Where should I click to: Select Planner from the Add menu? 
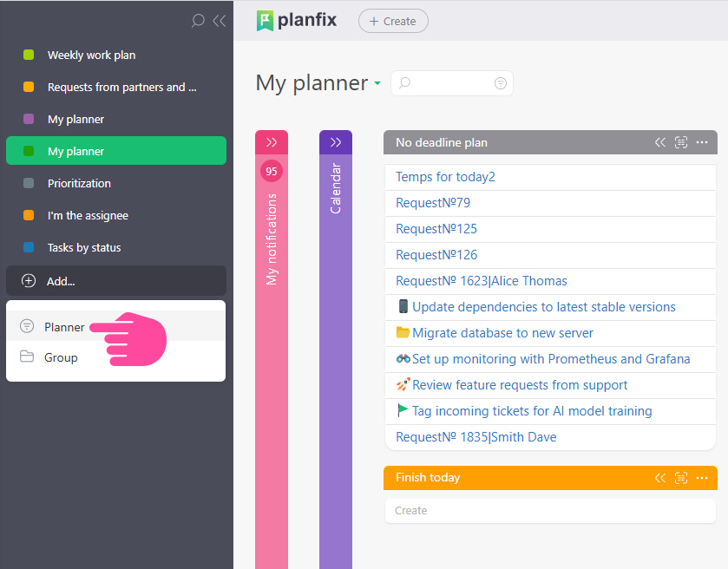pos(64,327)
